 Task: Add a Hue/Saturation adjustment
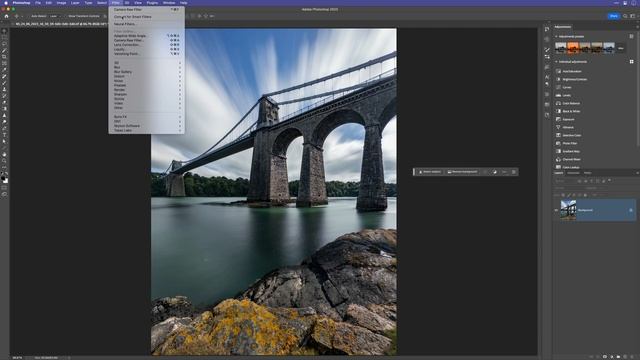572,71
